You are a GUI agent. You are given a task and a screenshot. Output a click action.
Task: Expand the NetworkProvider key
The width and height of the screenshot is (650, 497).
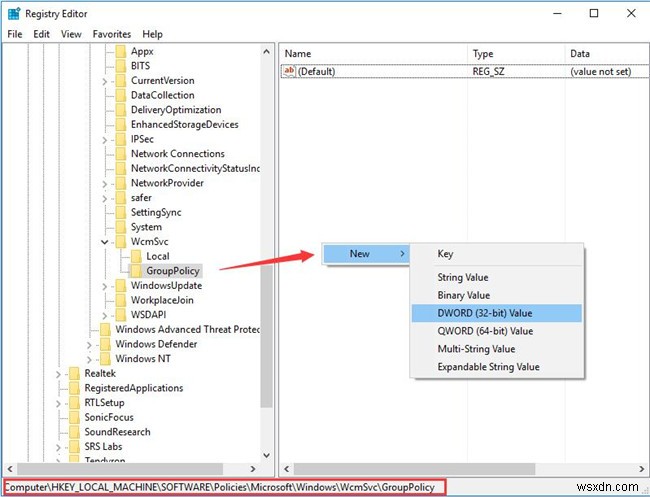click(x=105, y=184)
